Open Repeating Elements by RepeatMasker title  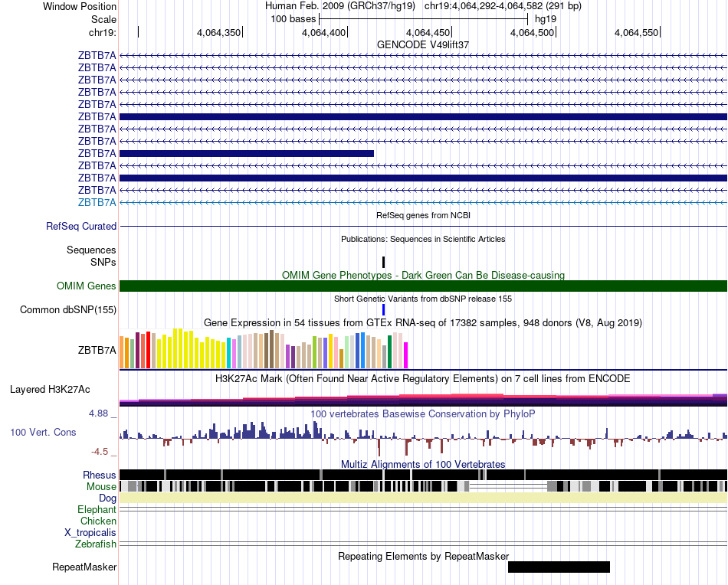pos(424,556)
